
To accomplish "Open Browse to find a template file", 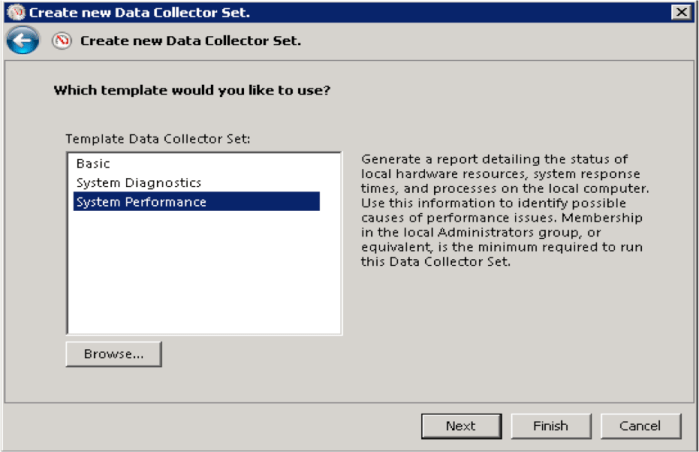I will tap(114, 354).
